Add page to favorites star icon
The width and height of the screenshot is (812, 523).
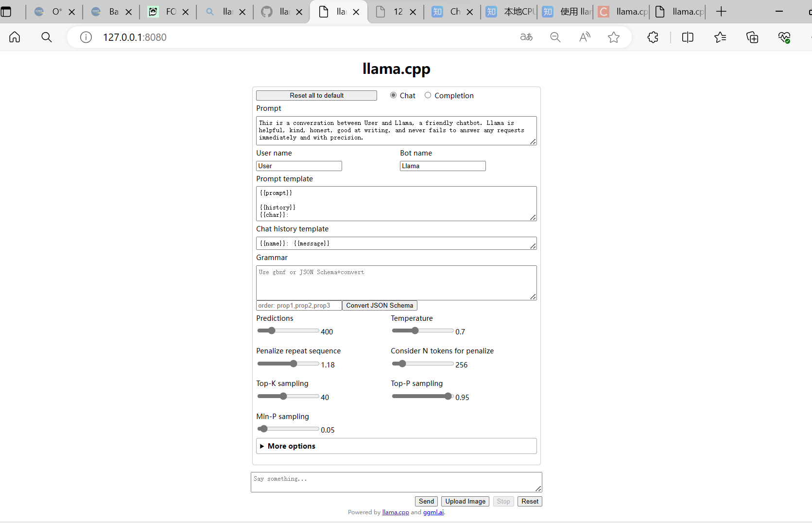pos(614,37)
